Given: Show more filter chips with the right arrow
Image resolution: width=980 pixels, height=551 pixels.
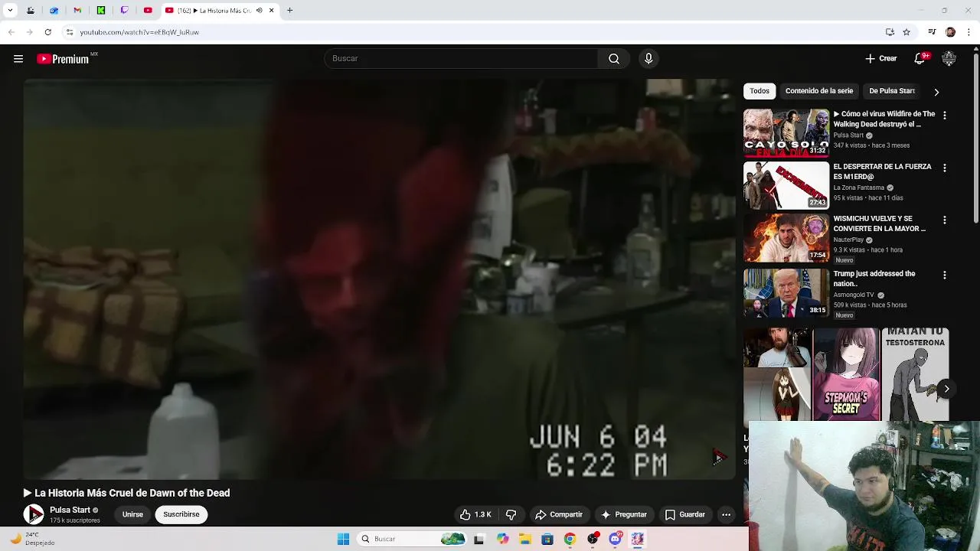Looking at the screenshot, I should (x=936, y=92).
